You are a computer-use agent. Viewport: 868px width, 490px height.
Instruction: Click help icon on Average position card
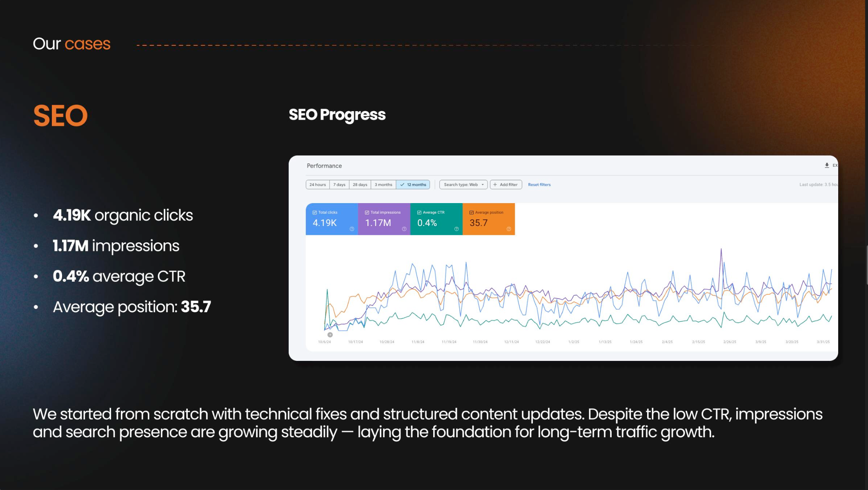[x=508, y=229]
